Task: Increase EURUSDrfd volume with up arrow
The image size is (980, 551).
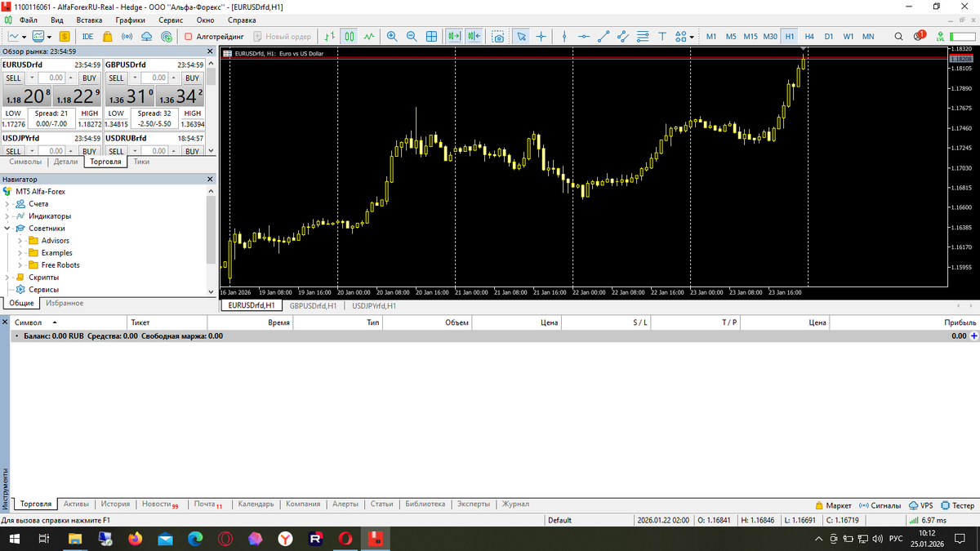Action: (x=71, y=78)
